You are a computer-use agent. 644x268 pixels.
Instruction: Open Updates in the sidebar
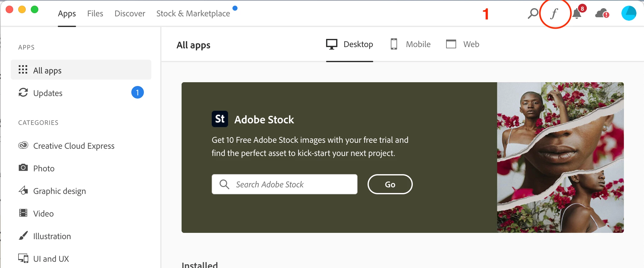pos(81,93)
